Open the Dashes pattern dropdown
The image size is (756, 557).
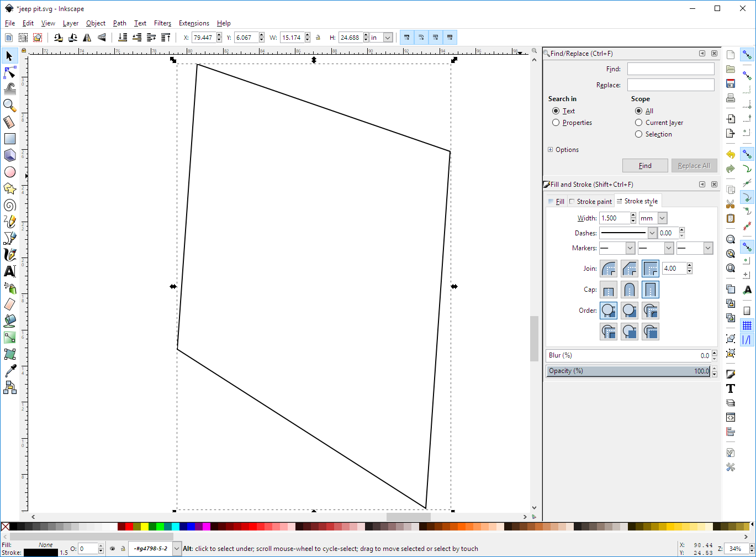click(x=652, y=233)
